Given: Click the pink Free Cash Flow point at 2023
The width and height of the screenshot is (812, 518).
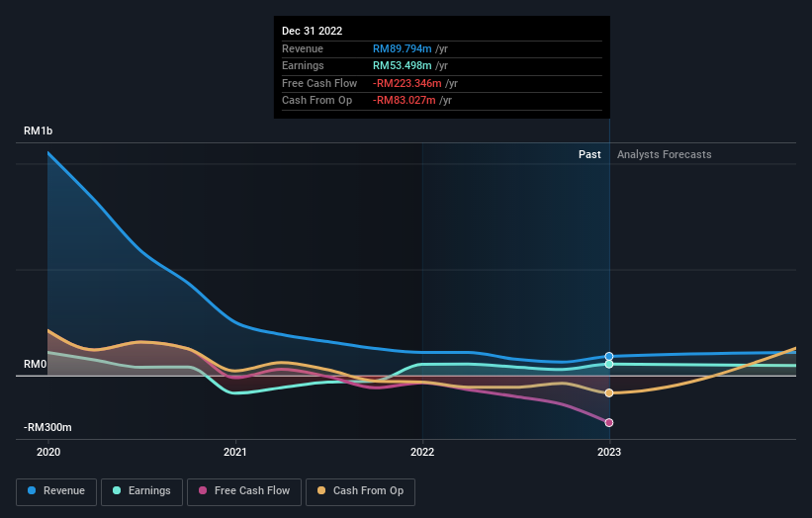Looking at the screenshot, I should tap(609, 423).
